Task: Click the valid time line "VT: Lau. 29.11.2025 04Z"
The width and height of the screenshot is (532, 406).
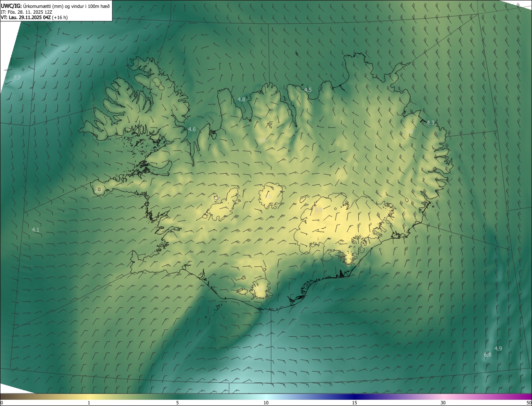Action: (x=26, y=17)
